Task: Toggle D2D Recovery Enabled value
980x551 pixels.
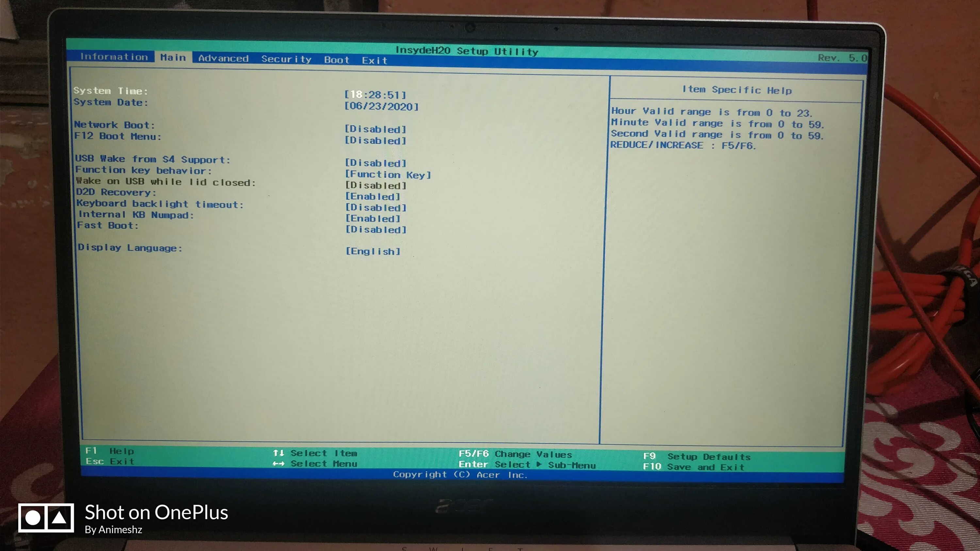Action: pyautogui.click(x=372, y=196)
